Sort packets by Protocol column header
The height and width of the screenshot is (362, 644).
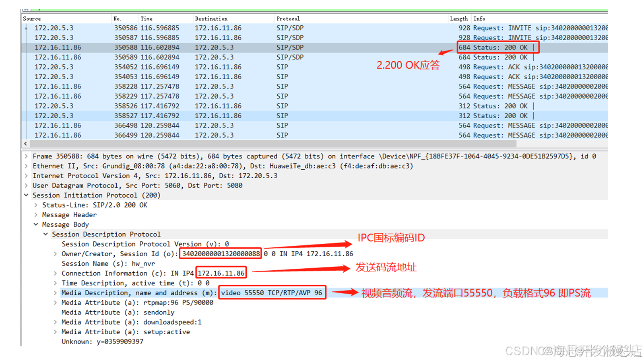pyautogui.click(x=361, y=19)
